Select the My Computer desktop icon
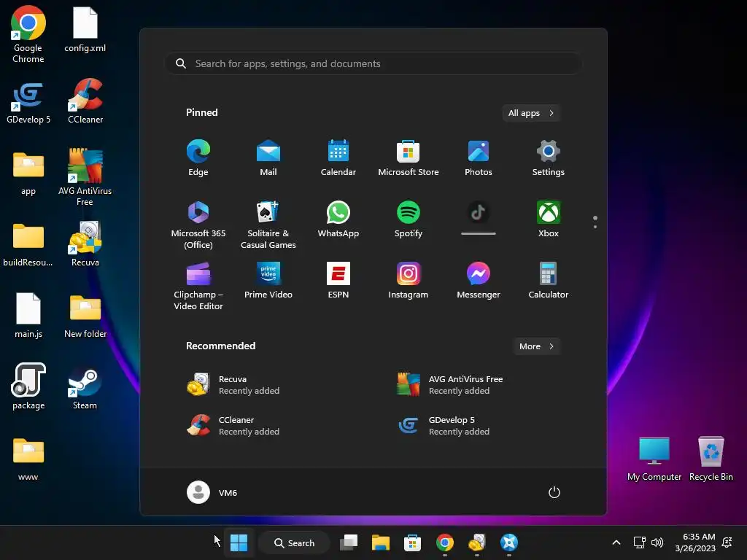The width and height of the screenshot is (747, 560). [x=654, y=459]
